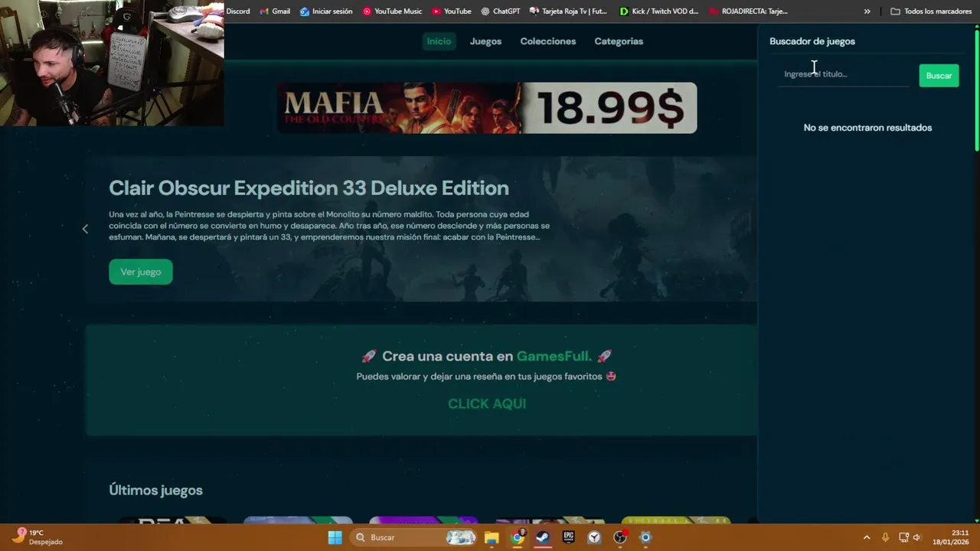Open the Iniciar sesión bookmark

click(x=326, y=11)
